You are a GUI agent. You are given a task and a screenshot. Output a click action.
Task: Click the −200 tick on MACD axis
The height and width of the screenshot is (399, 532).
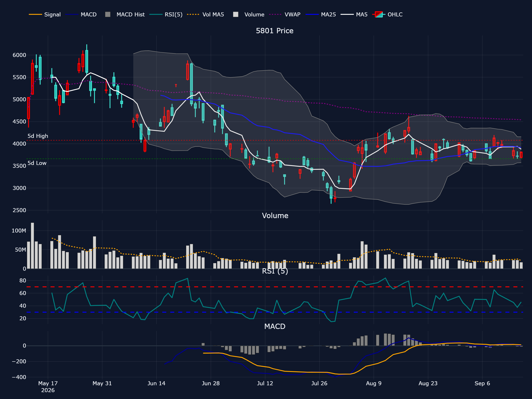[19, 362]
